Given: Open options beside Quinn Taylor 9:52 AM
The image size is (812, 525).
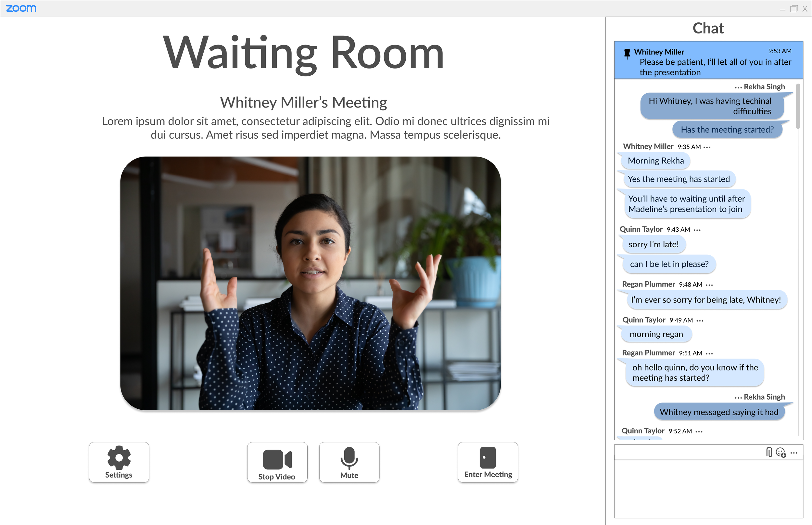Looking at the screenshot, I should click(699, 432).
